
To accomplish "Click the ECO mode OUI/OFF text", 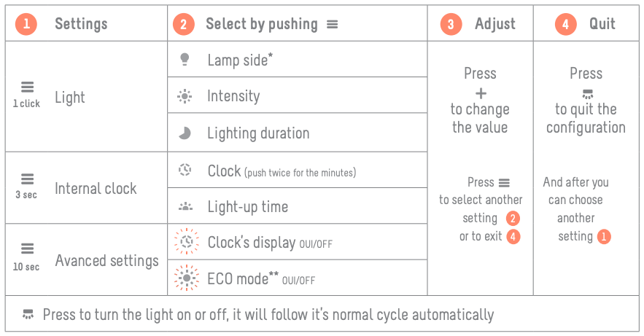I will 298,281.
